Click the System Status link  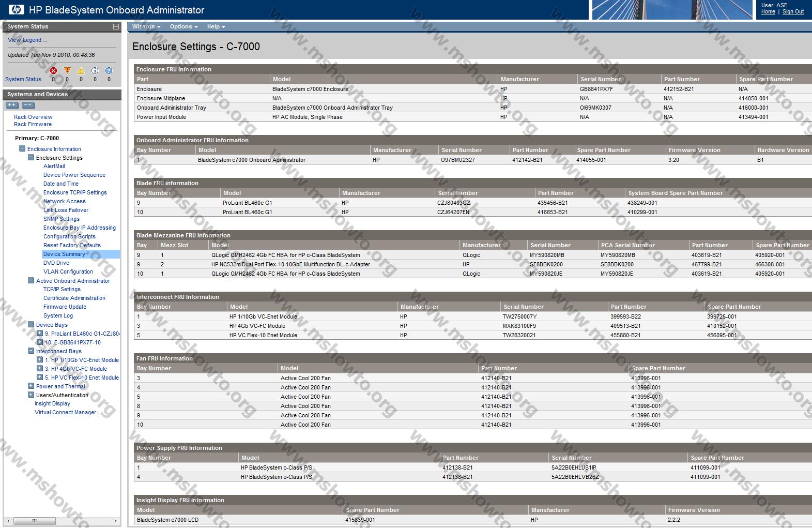pyautogui.click(x=23, y=79)
